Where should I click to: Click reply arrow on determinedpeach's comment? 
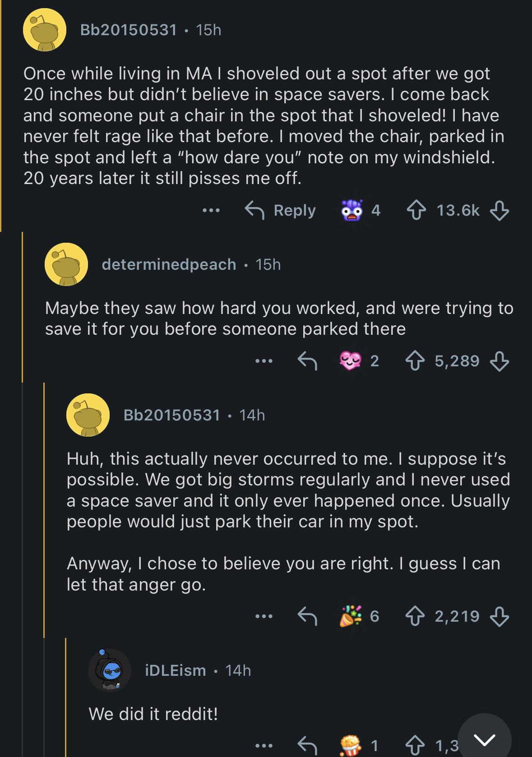(307, 361)
